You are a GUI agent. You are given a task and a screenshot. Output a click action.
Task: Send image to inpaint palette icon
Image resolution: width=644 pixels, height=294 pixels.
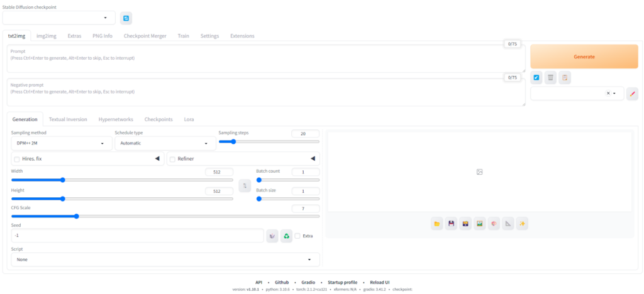(494, 224)
